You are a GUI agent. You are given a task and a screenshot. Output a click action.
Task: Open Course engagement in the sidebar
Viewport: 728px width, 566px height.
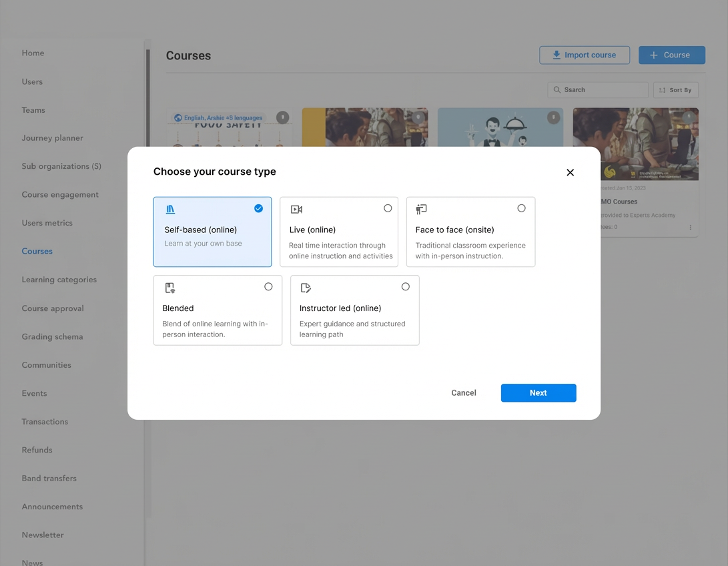coord(60,194)
